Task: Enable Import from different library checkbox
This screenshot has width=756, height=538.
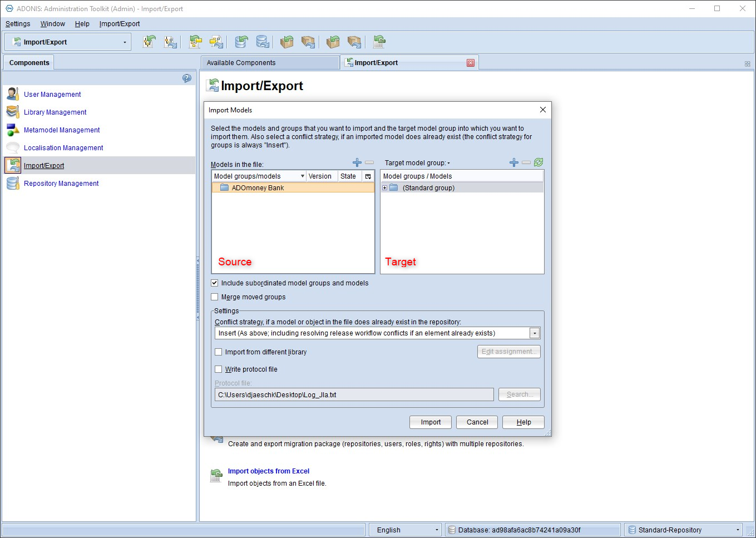Action: click(219, 352)
